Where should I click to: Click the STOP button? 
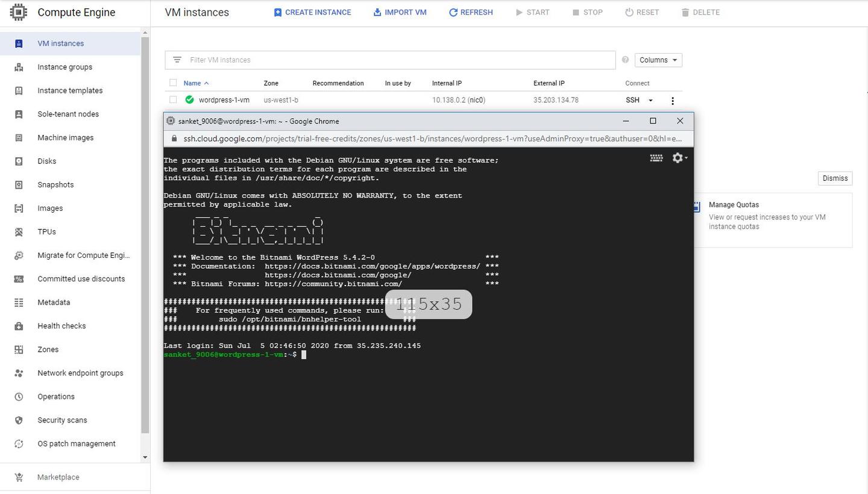click(x=588, y=12)
